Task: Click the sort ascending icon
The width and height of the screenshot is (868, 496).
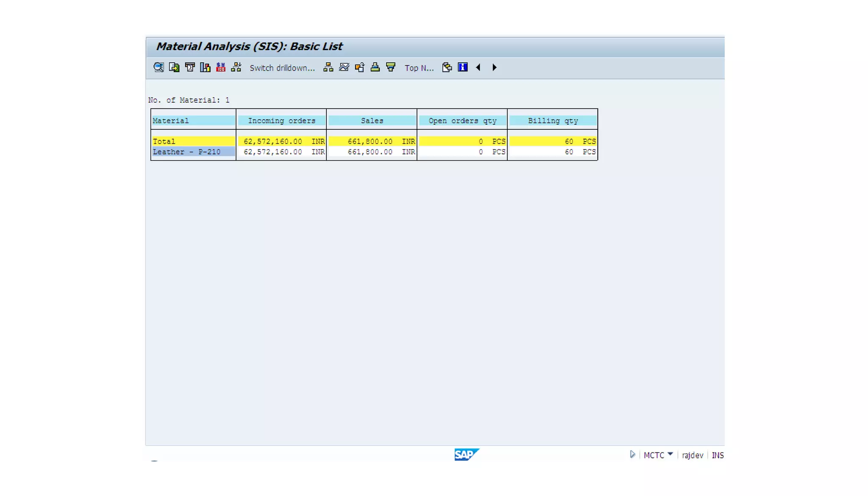Action: (x=375, y=67)
